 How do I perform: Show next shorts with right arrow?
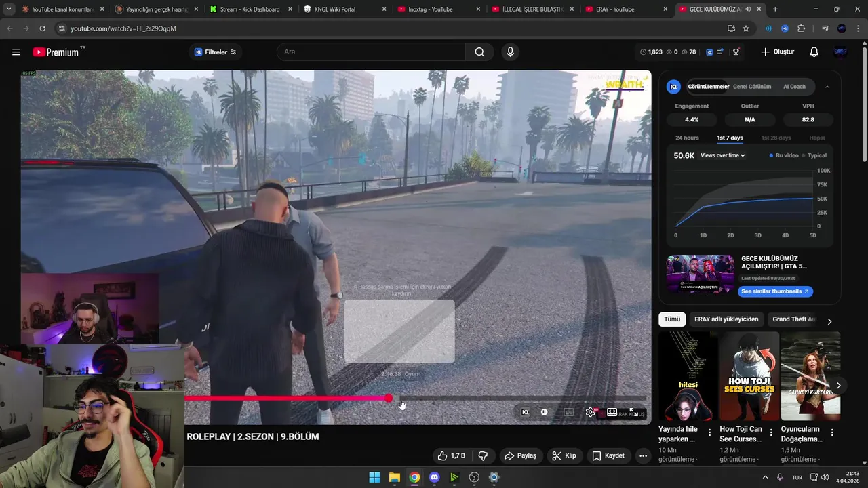[x=838, y=386]
